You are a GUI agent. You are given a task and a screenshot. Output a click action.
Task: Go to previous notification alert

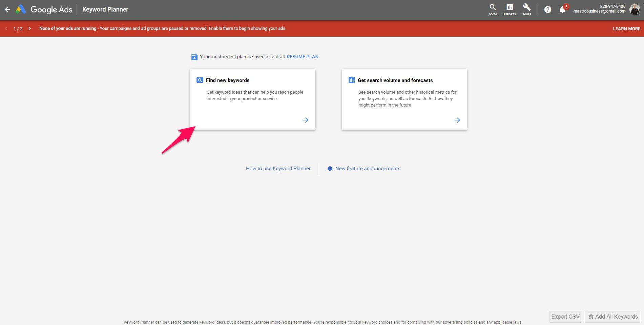6,28
